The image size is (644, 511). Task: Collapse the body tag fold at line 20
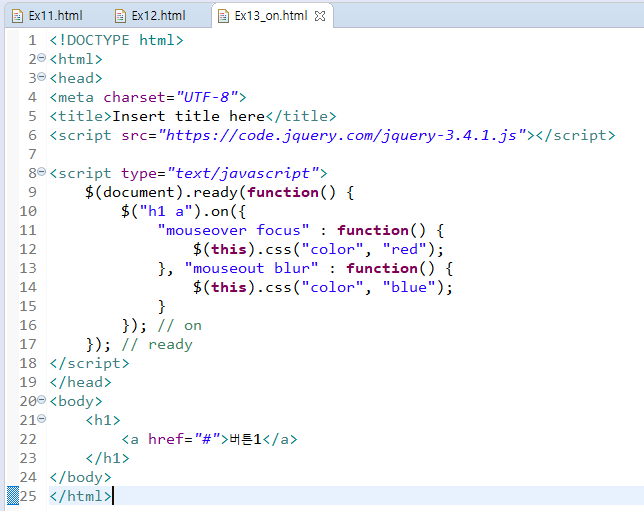[41, 400]
